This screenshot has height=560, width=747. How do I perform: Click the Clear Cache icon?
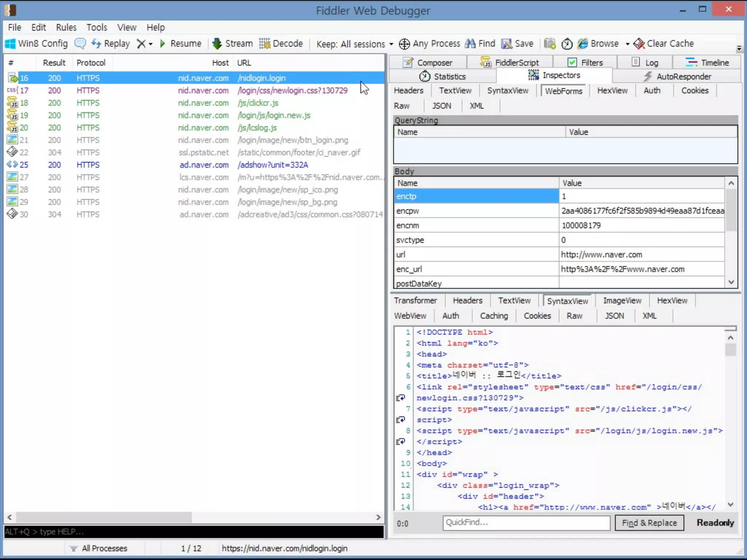point(639,44)
